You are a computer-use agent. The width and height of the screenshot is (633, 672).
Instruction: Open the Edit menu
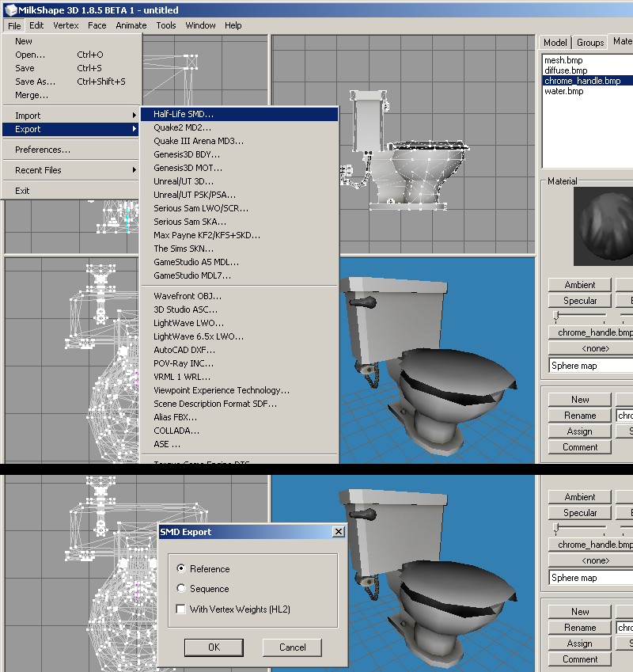pos(36,25)
